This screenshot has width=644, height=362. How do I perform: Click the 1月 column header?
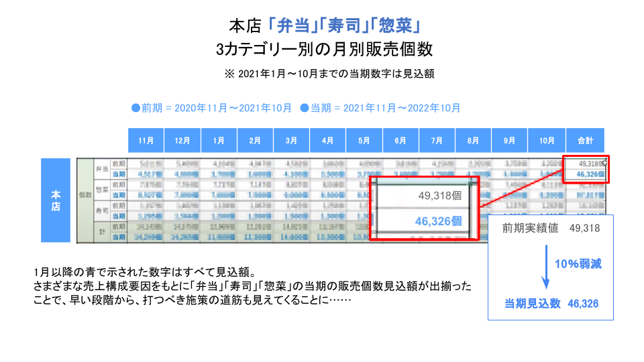[219, 140]
